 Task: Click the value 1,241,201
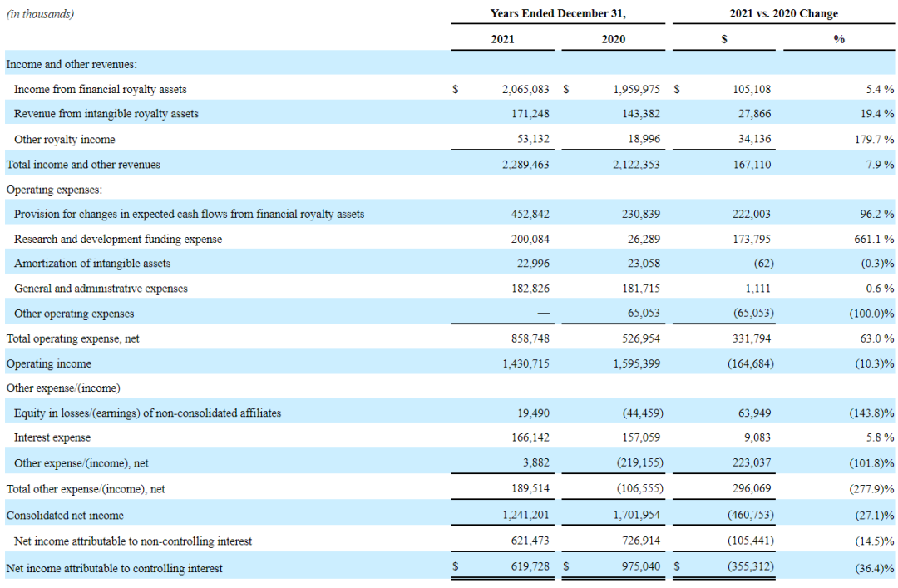coord(525,515)
